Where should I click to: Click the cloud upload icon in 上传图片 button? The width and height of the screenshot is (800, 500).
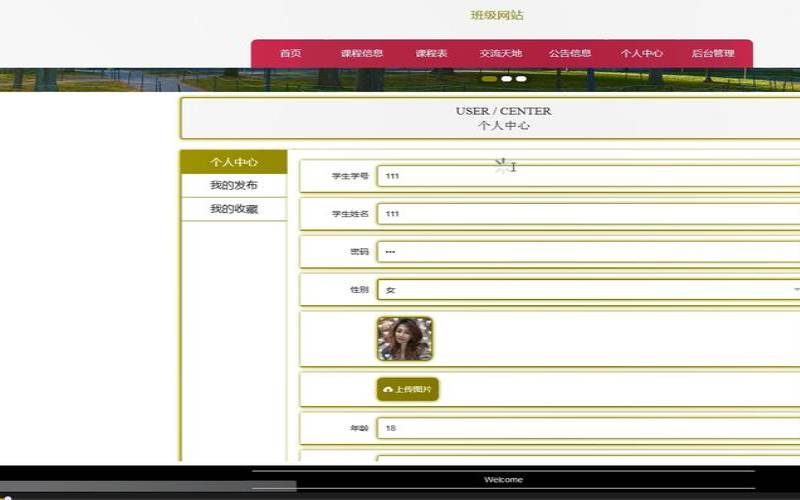coord(388,389)
